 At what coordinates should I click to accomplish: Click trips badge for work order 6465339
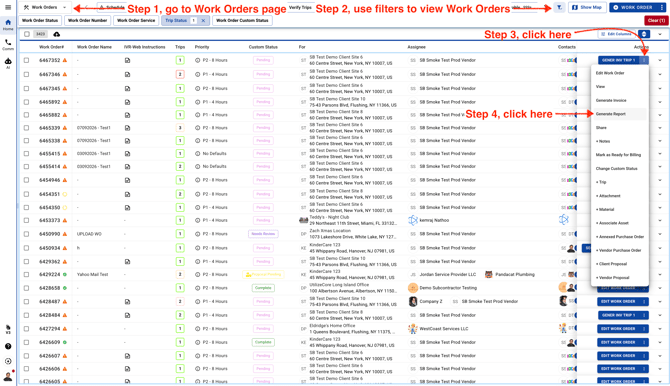[180, 128]
